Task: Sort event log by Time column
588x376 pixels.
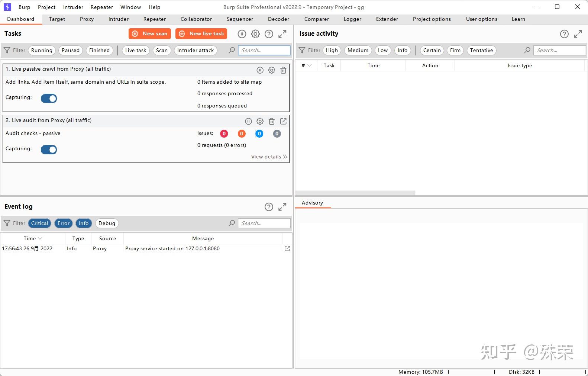Action: coord(33,238)
